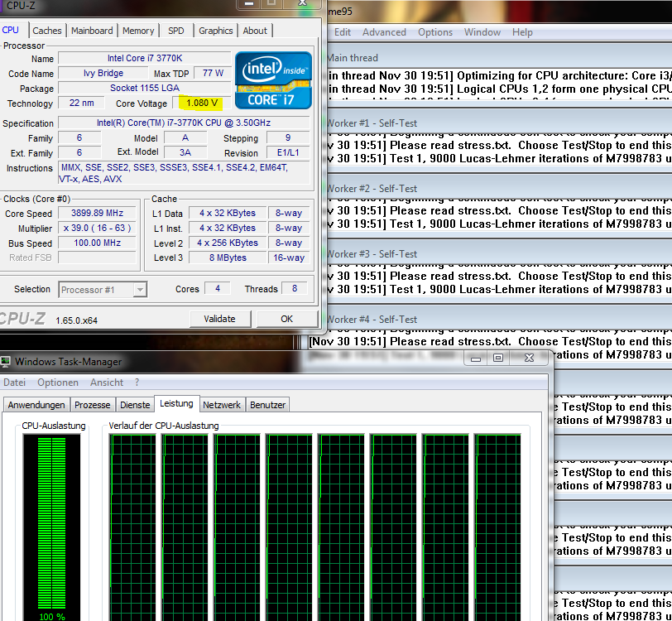This screenshot has height=621, width=672.
Task: Click the Specification i7-3770K CPU @ 3.50GHz field
Action: 184,123
